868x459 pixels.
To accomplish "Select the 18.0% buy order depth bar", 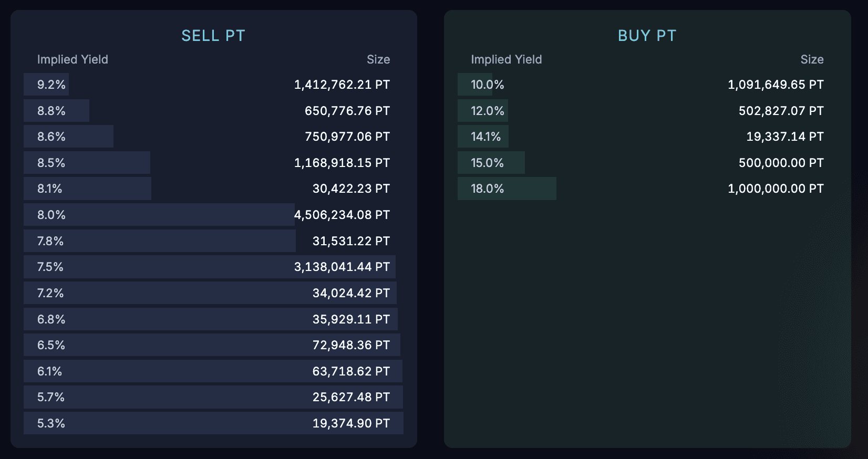I will click(507, 189).
